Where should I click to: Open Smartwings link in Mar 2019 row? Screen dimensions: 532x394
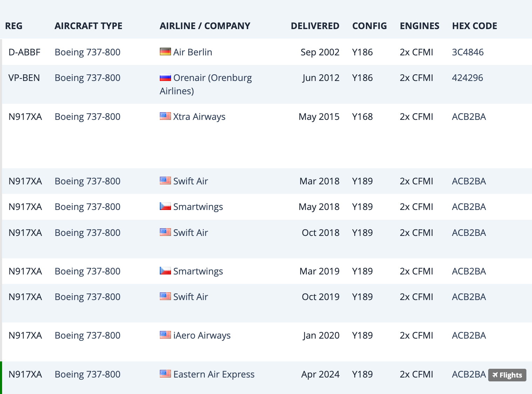(x=198, y=271)
